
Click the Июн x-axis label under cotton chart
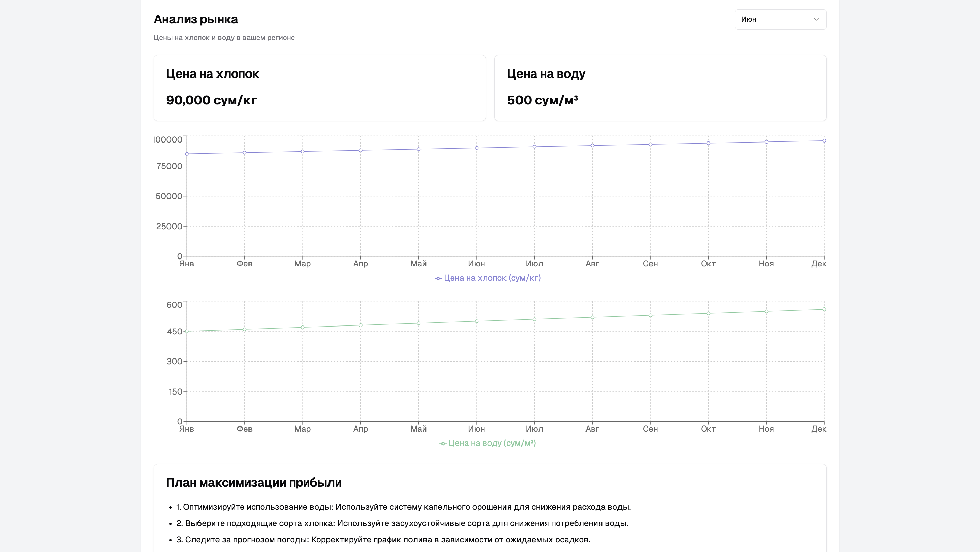pos(476,264)
